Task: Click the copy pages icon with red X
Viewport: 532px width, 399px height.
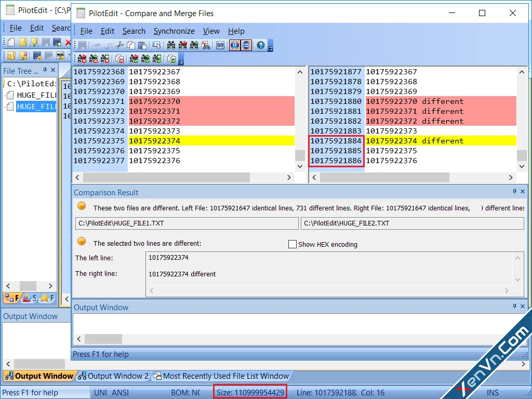Action: [119, 59]
